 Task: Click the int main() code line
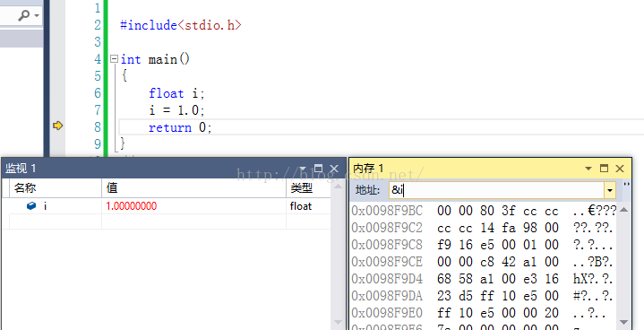pos(155,59)
